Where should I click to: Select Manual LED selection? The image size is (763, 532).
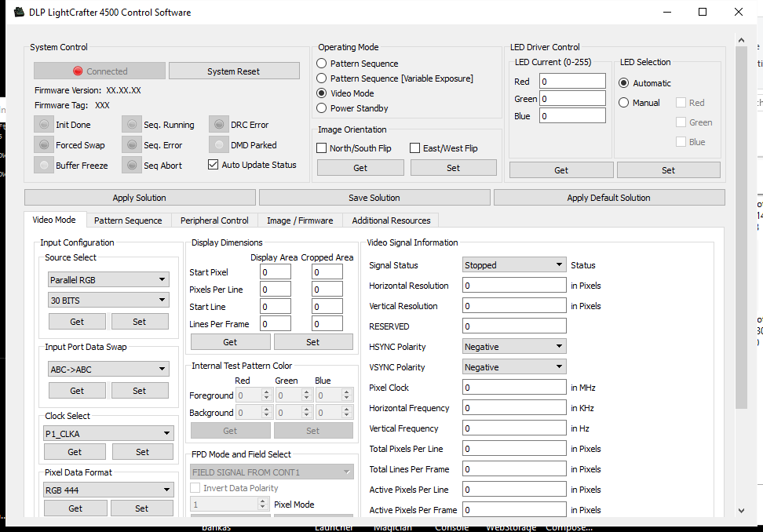pyautogui.click(x=624, y=103)
